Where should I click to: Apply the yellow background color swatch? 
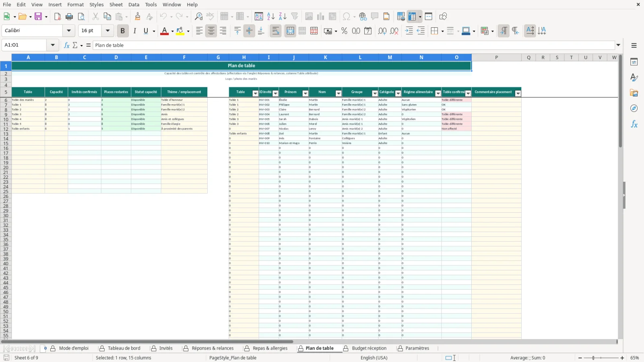click(180, 31)
